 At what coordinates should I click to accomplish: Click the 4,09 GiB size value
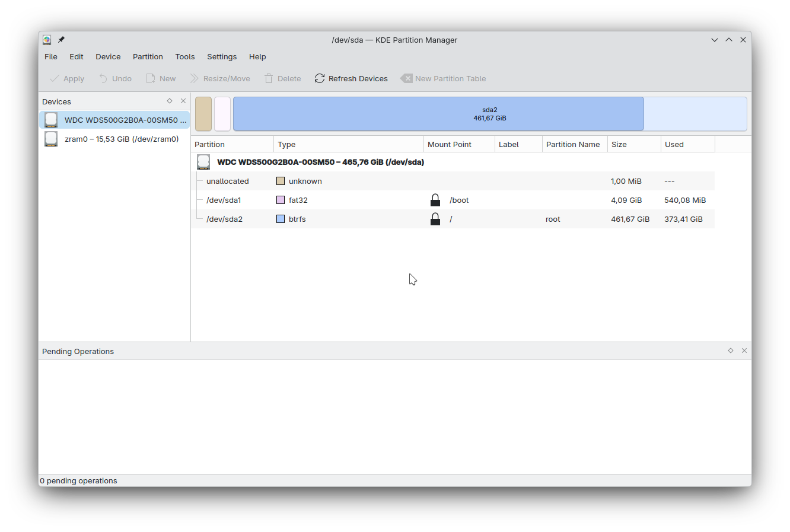626,200
